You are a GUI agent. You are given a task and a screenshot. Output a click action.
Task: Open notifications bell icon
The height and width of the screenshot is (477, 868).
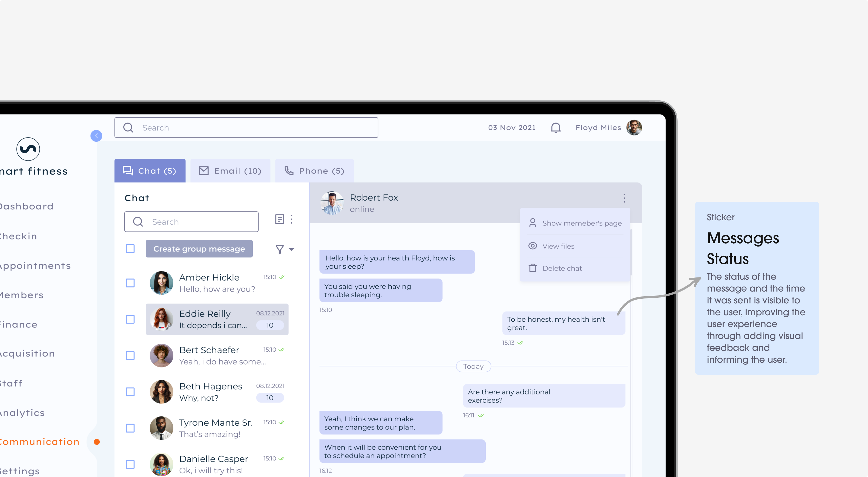(x=556, y=128)
